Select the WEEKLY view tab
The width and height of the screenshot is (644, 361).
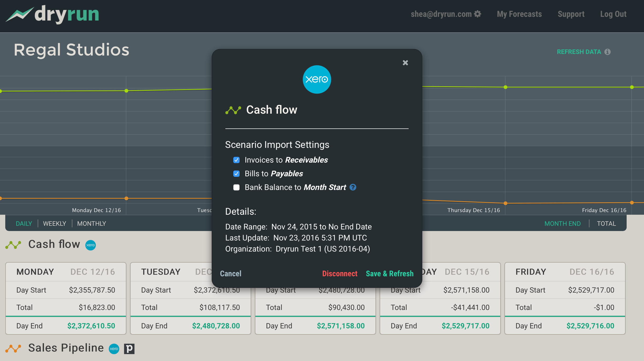[55, 223]
